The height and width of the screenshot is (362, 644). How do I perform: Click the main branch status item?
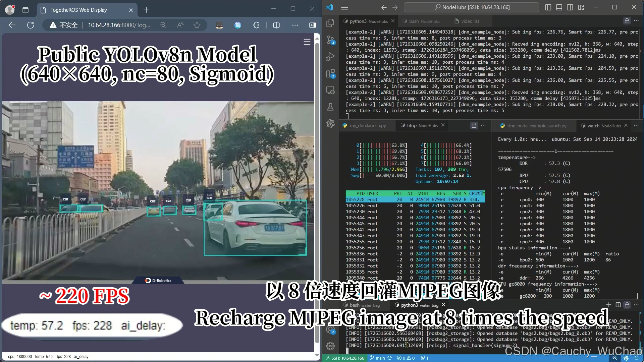tap(377, 358)
